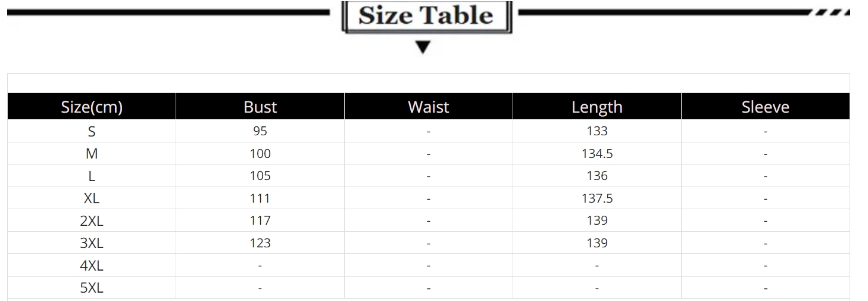Click the bust value 95
Screen dimensions: 868x301
point(260,131)
